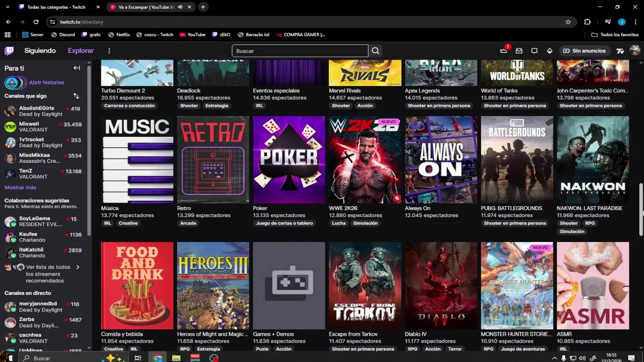Open the user avatar menu
This screenshot has width=644, height=362.
[x=634, y=51]
